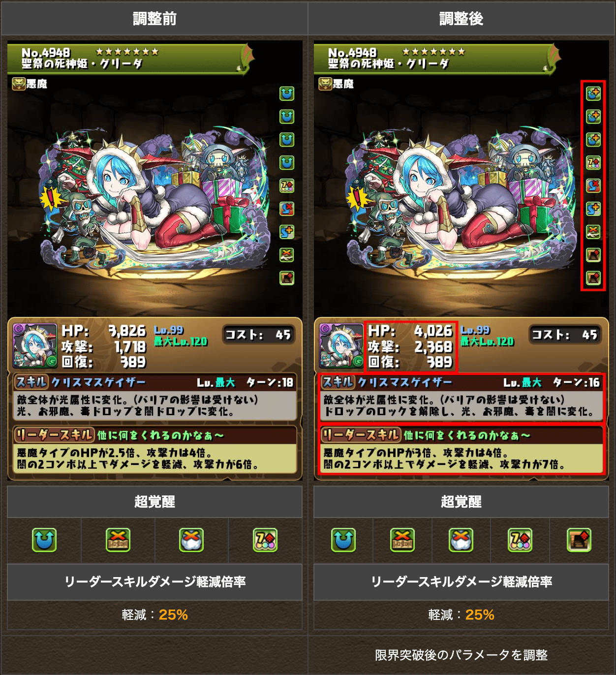Click the コスト: 45 badge in 調整後 card

click(565, 335)
